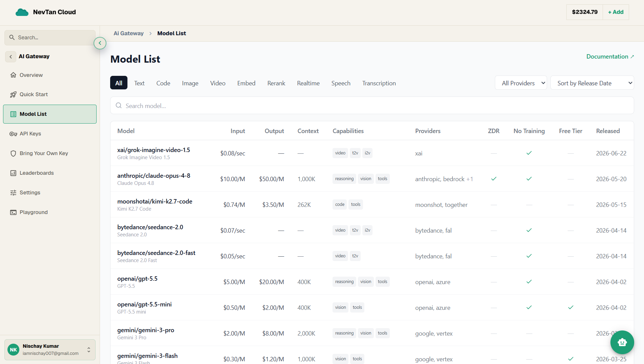644x364 pixels.
Task: Open the chatbot assistant floating button
Action: pyautogui.click(x=622, y=342)
